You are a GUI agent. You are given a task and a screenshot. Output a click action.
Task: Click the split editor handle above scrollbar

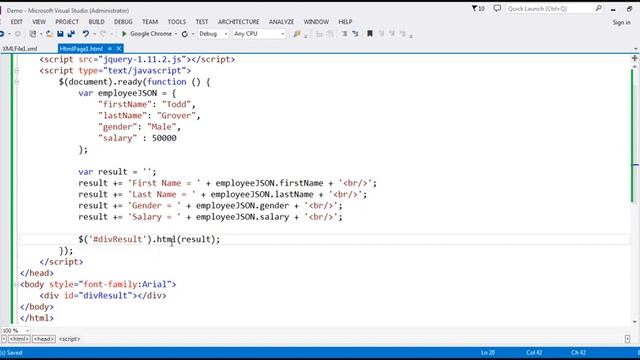coord(634,58)
